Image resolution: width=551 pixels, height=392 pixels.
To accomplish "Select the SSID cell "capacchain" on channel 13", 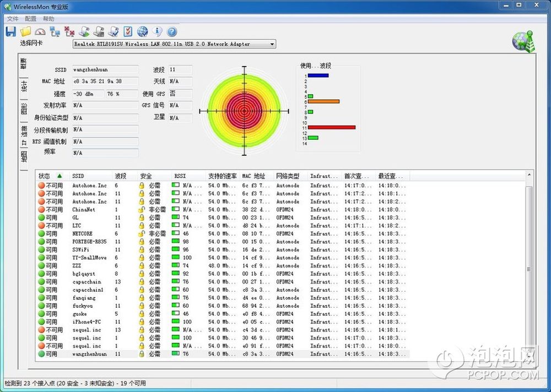I will tap(87, 282).
